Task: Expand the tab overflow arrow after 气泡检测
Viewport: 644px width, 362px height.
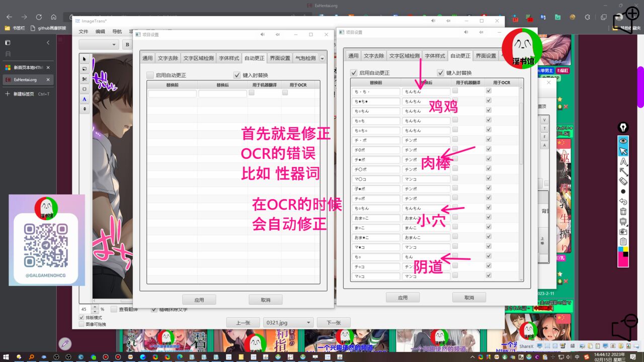Action: click(x=323, y=58)
